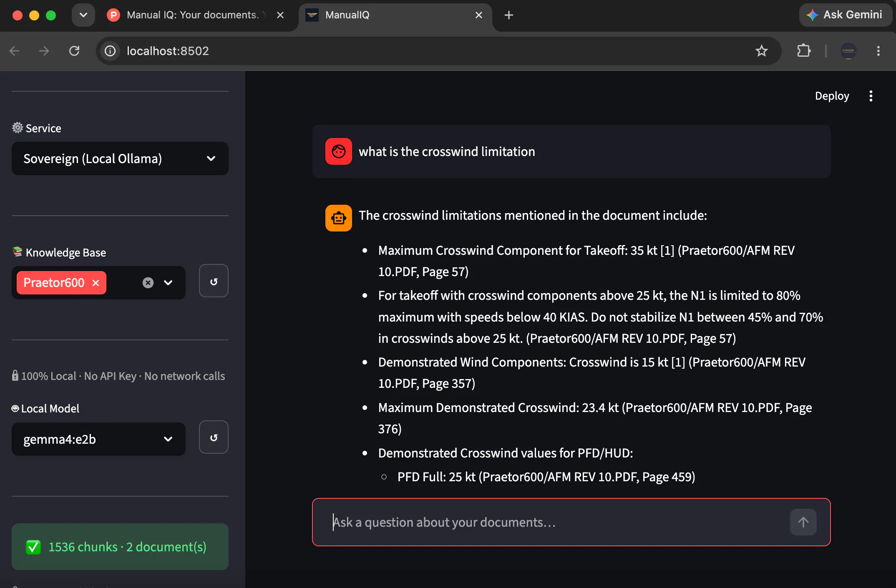Bookmark this page with the star icon
This screenshot has width=896, height=588.
(761, 51)
